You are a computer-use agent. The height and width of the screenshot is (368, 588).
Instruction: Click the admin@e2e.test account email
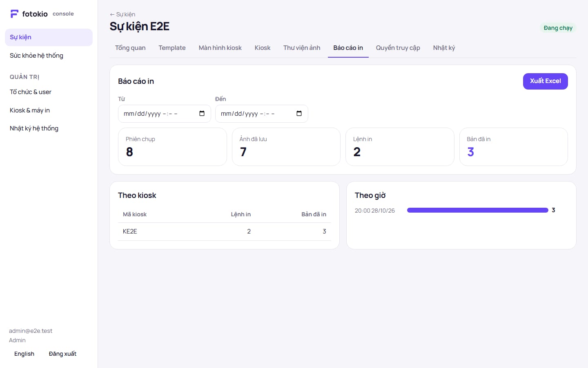tap(31, 331)
